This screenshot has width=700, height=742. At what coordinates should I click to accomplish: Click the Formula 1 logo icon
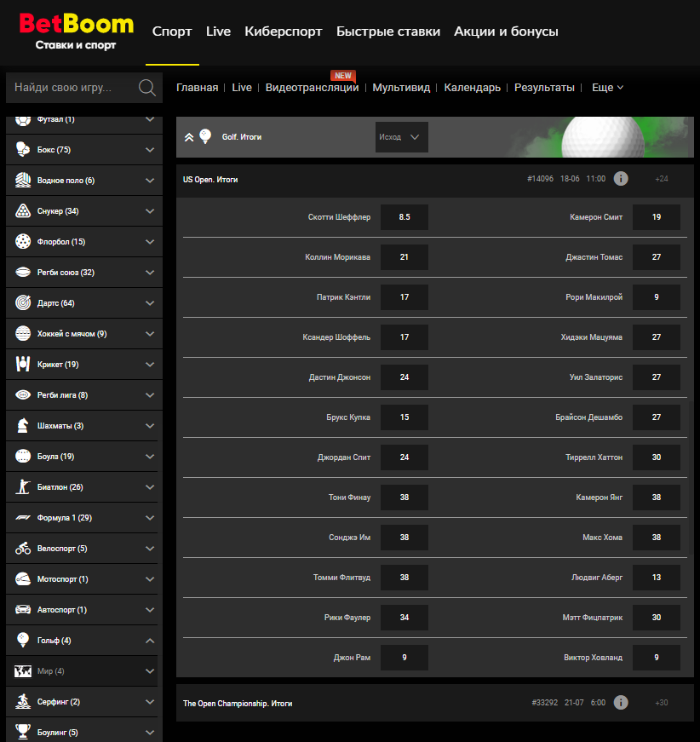[x=23, y=518]
